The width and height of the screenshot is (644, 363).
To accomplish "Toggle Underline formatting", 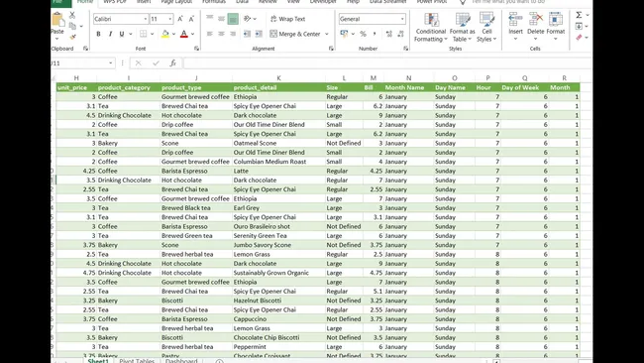I will point(122,34).
